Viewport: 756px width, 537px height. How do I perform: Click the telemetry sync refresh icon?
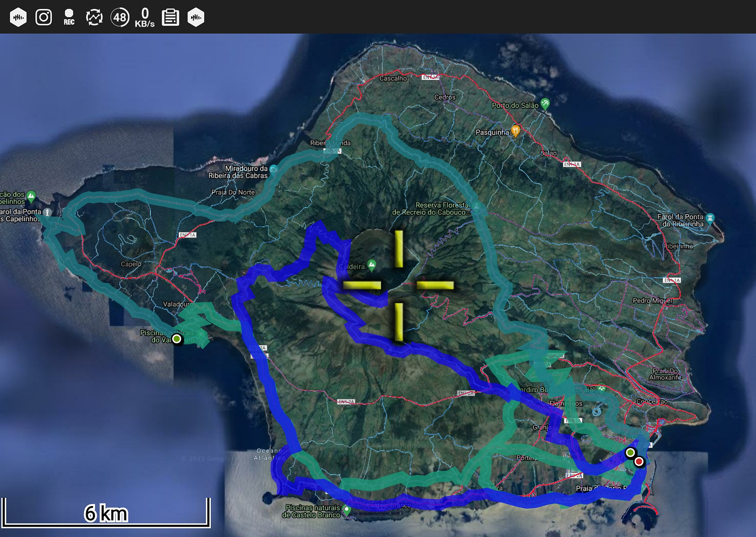click(93, 16)
